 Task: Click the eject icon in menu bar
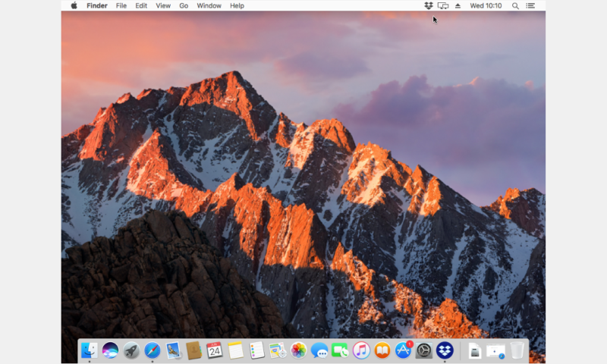(458, 6)
